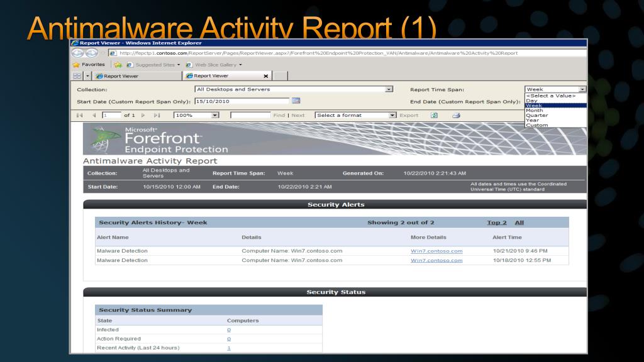Click the Infected computers count link
Image resolution: width=644 pixels, height=362 pixels.
pos(229,329)
